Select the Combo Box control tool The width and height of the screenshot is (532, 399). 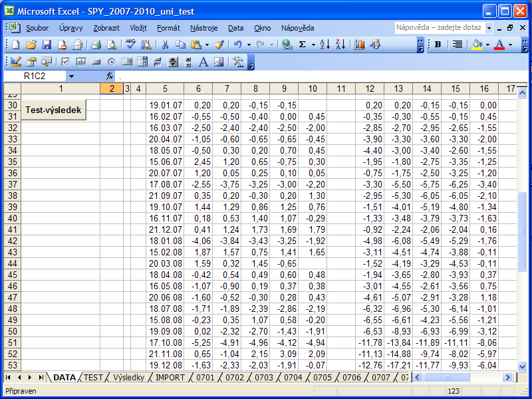click(x=142, y=62)
